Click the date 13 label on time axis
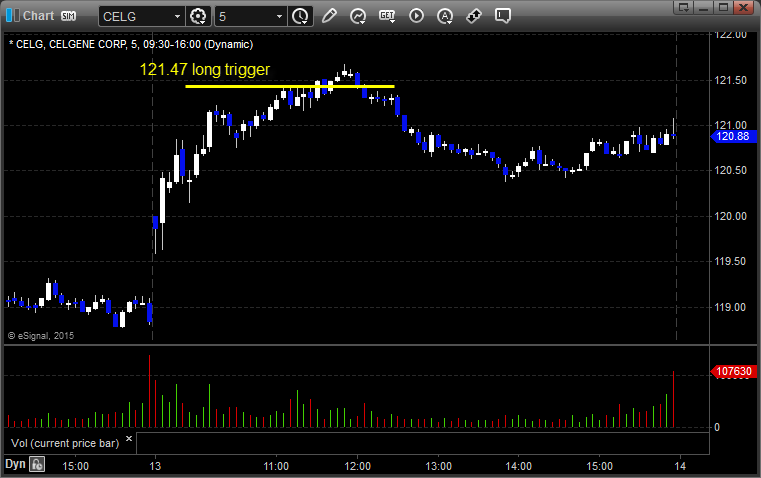This screenshot has width=761, height=478. pyautogui.click(x=155, y=466)
